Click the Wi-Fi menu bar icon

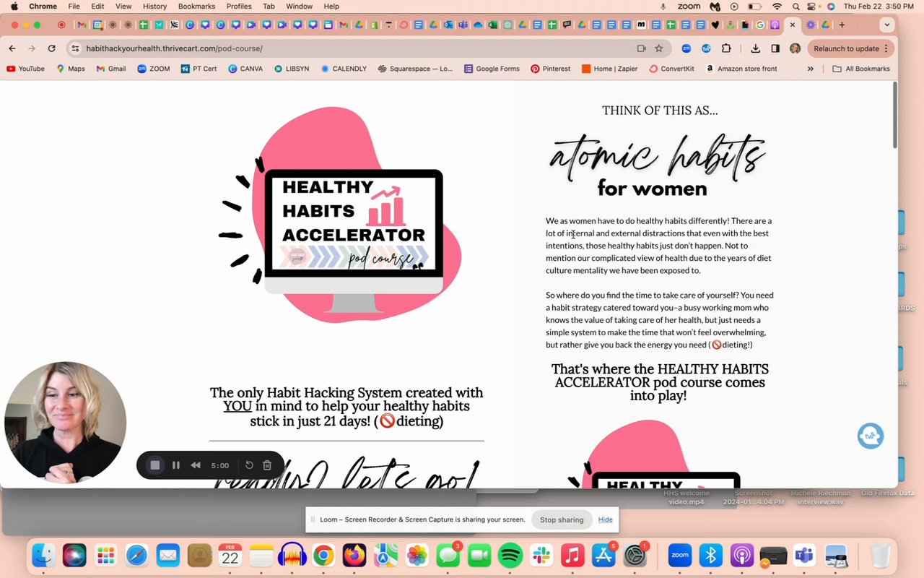777,7
